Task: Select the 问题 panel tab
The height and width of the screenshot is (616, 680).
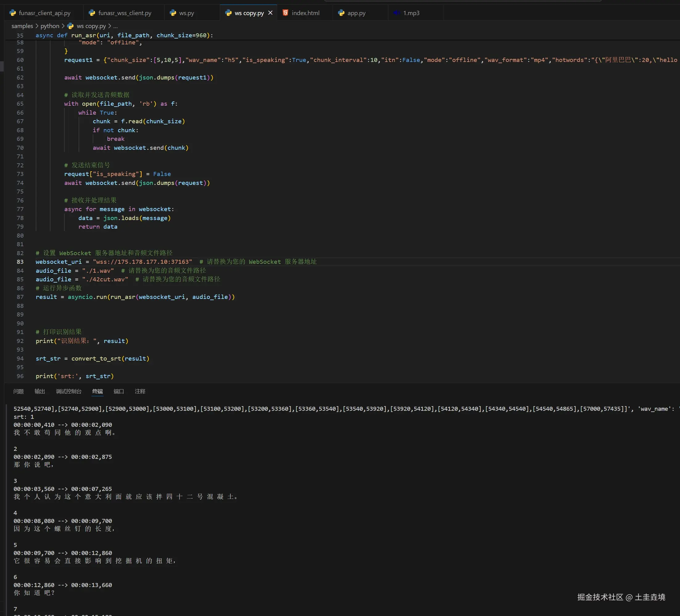Action: pos(18,391)
